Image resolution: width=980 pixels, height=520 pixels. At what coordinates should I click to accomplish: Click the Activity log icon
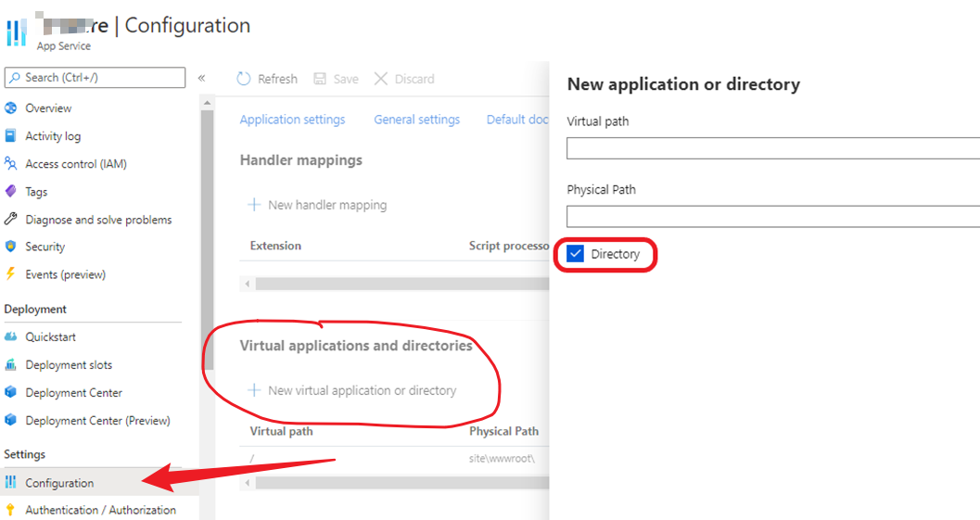pyautogui.click(x=11, y=136)
